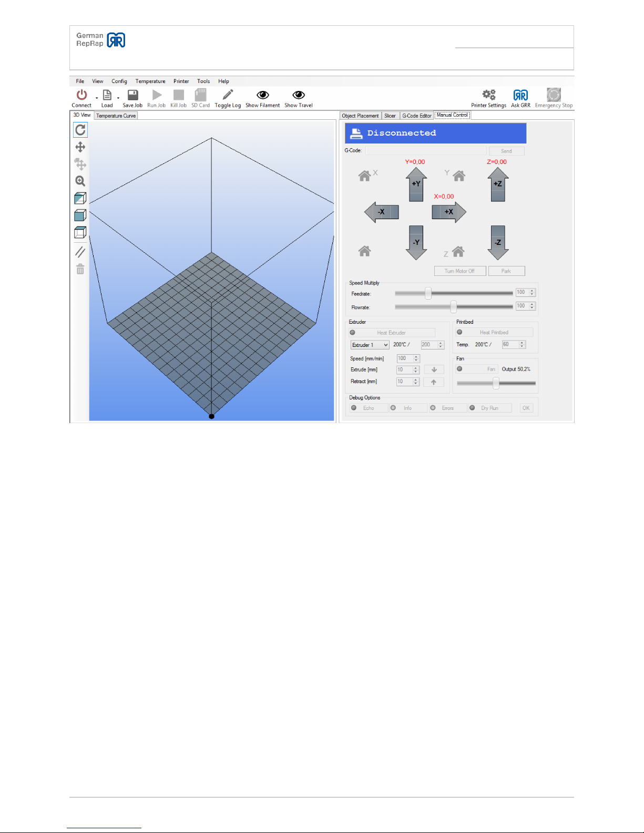Click the +Z arrow

pos(498,184)
